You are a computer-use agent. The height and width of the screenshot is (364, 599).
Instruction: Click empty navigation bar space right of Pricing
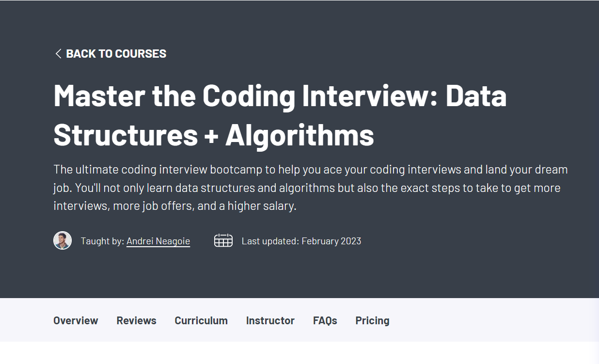point(485,320)
